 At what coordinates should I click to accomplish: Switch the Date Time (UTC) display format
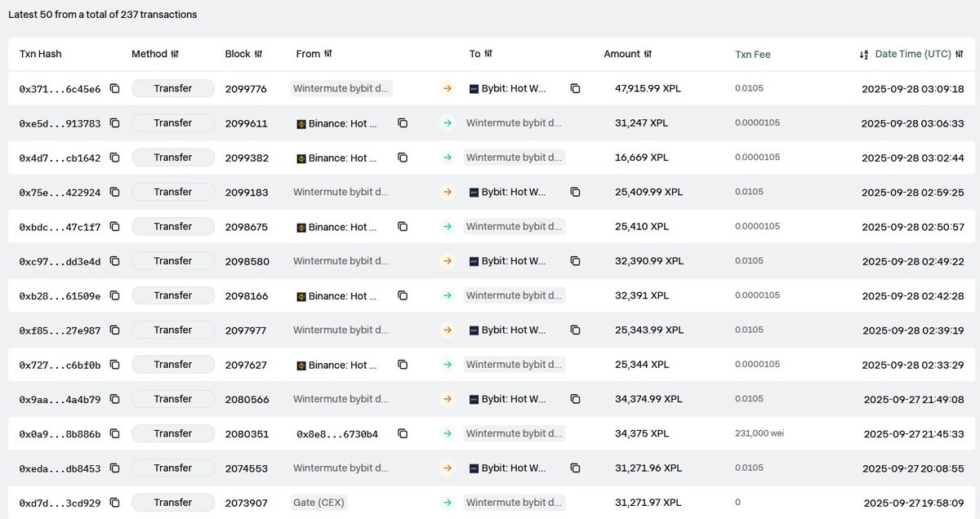pyautogui.click(x=913, y=54)
